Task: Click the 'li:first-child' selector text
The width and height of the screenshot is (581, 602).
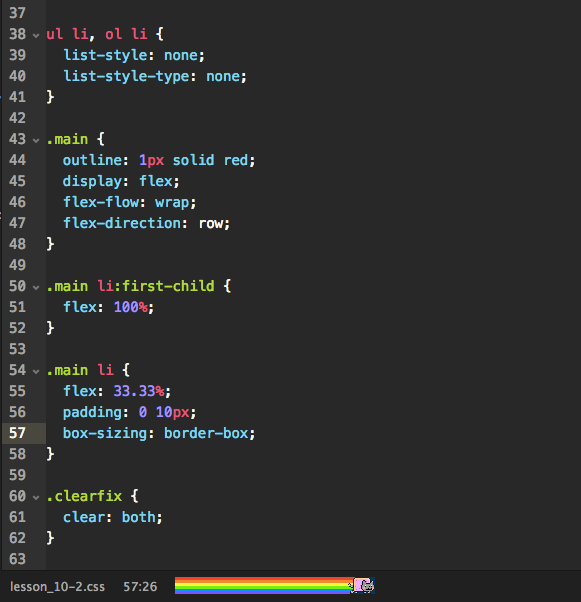Action: [156, 286]
